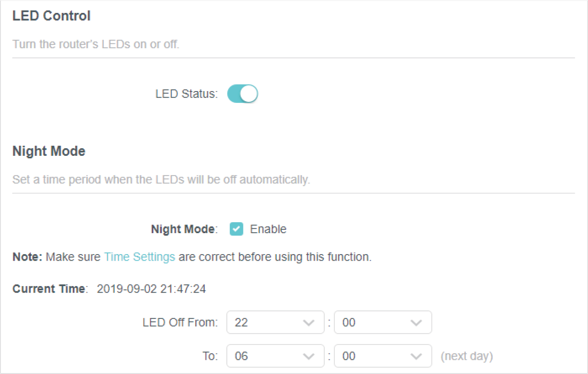Click the LED Control section heading
The image size is (588, 374).
pyautogui.click(x=51, y=16)
